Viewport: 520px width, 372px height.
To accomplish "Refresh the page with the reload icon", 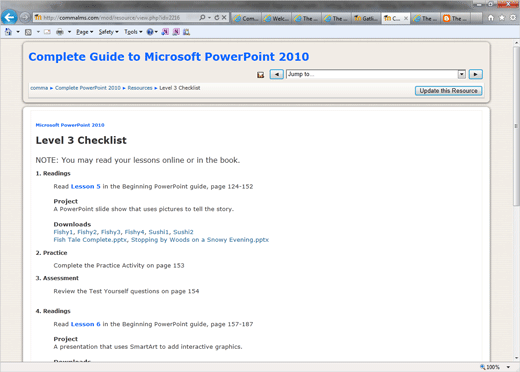I will [217, 18].
